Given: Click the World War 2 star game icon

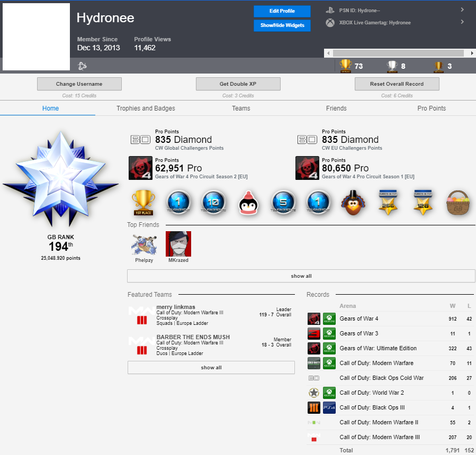Looking at the screenshot, I should pos(314,393).
